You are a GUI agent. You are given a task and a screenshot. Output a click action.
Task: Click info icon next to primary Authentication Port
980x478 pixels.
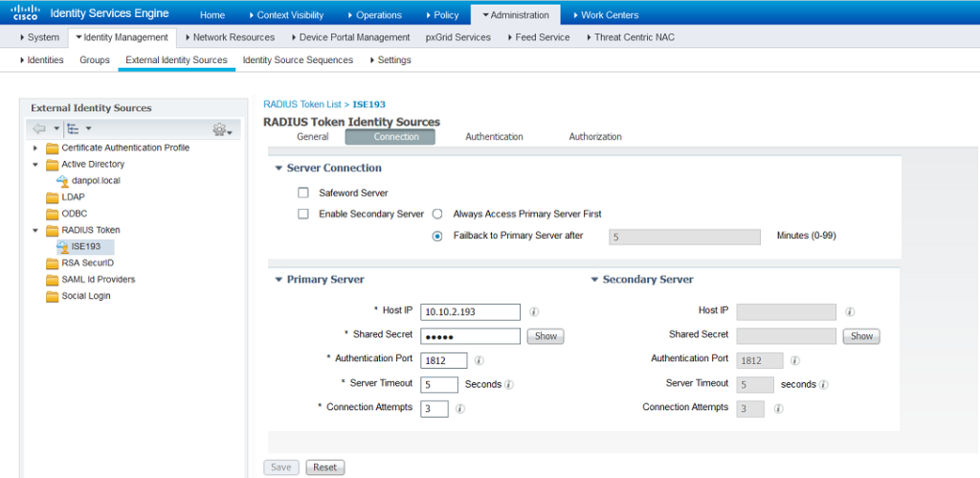pos(479,360)
